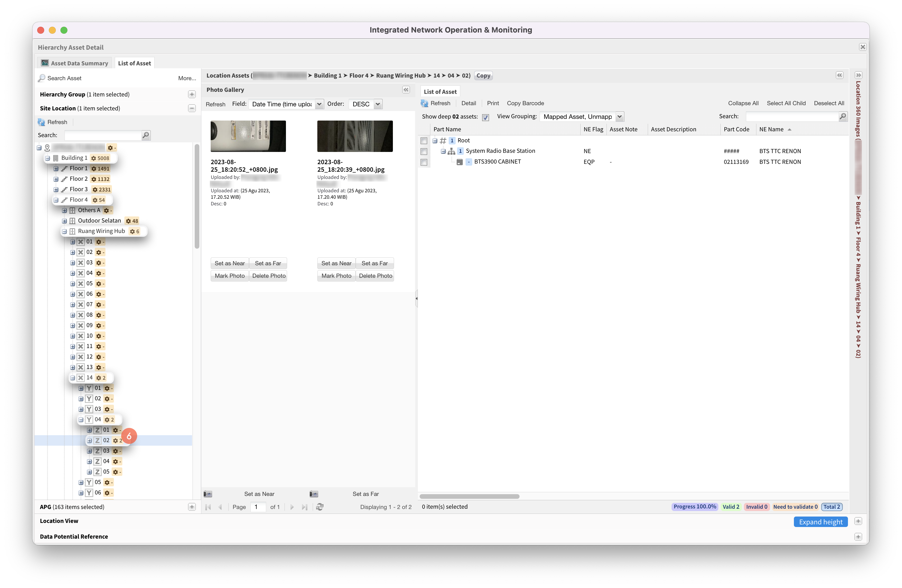Click the Copy button beside location path

(483, 76)
